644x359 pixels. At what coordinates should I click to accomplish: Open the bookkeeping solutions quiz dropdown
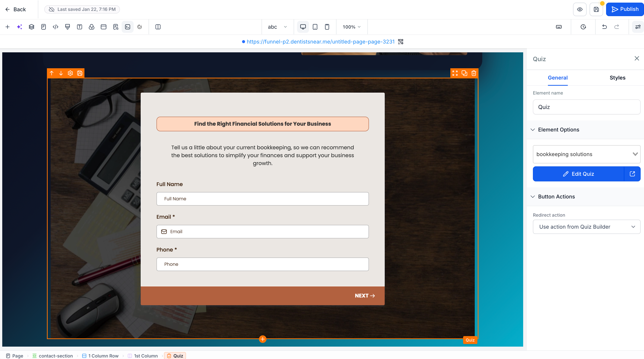[x=587, y=154]
